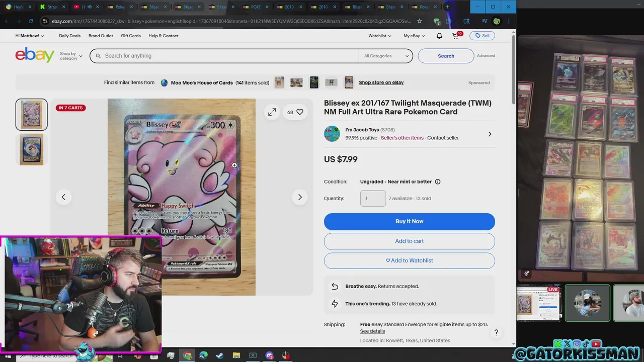Open condition info circle icon
Screen dimensions: 644x362
pos(438,182)
